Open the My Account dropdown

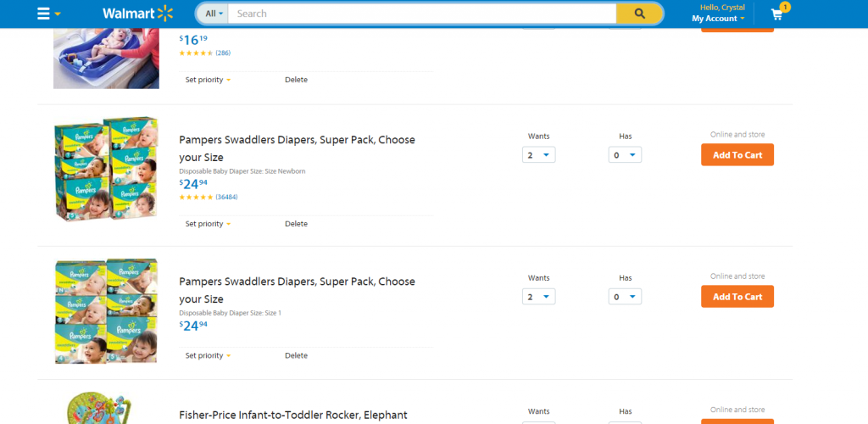point(718,19)
